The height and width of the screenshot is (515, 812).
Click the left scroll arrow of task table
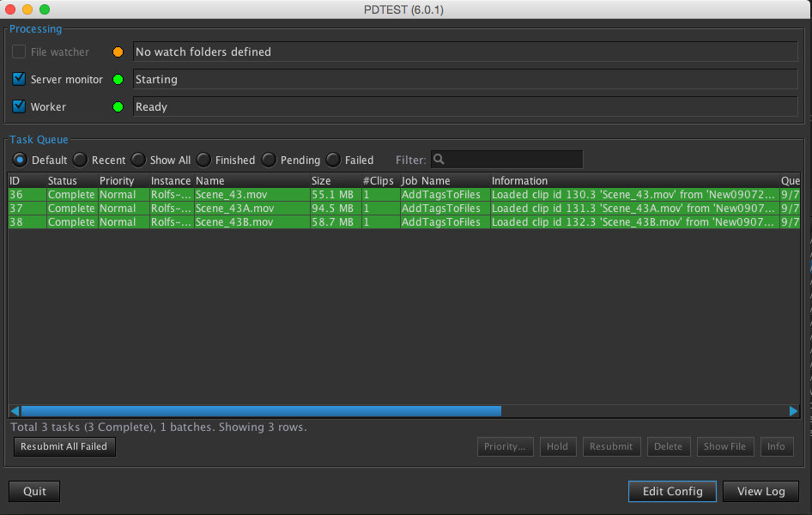pos(14,411)
